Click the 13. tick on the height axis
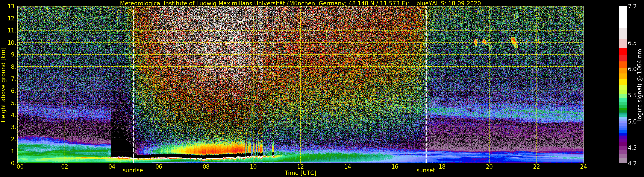The height and width of the screenshot is (177, 644). (x=12, y=7)
